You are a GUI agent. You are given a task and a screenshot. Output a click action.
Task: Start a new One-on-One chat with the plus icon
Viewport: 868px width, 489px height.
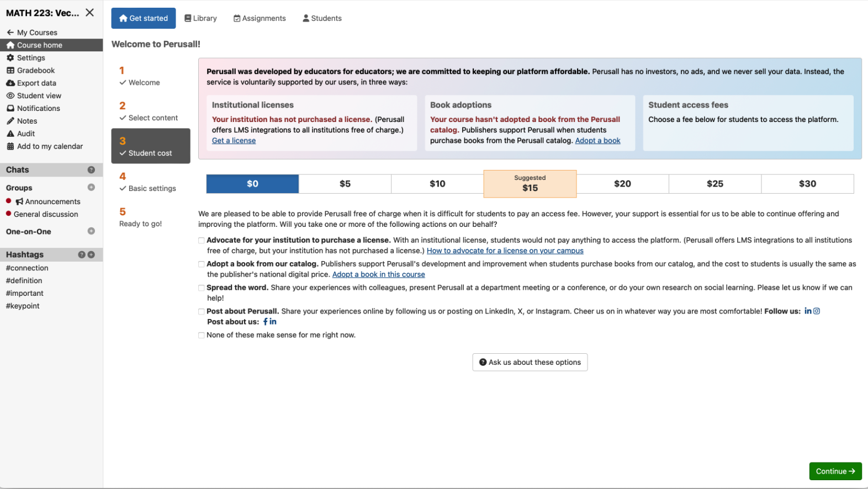pyautogui.click(x=91, y=231)
